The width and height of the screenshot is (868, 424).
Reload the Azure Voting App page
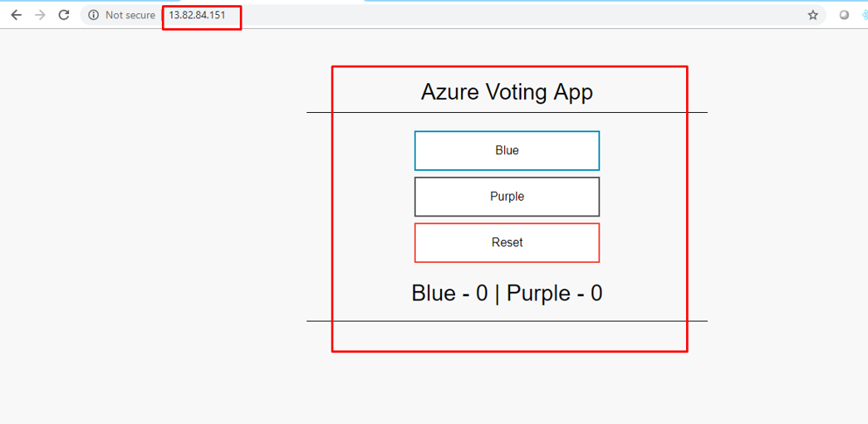click(x=64, y=16)
